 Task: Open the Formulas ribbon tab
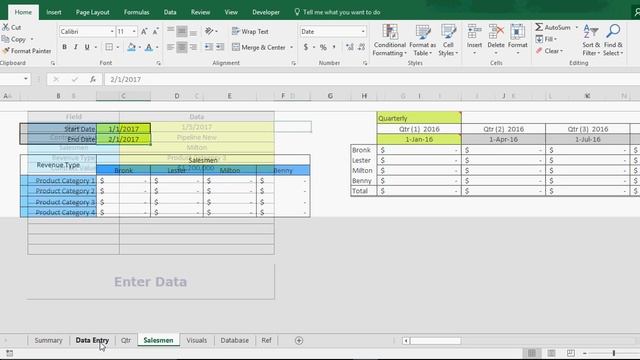[x=136, y=12]
